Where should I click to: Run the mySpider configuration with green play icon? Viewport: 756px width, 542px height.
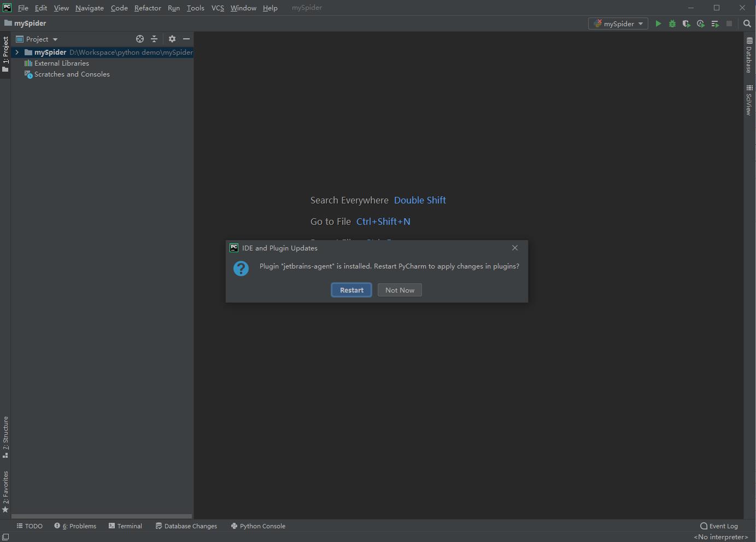(658, 24)
